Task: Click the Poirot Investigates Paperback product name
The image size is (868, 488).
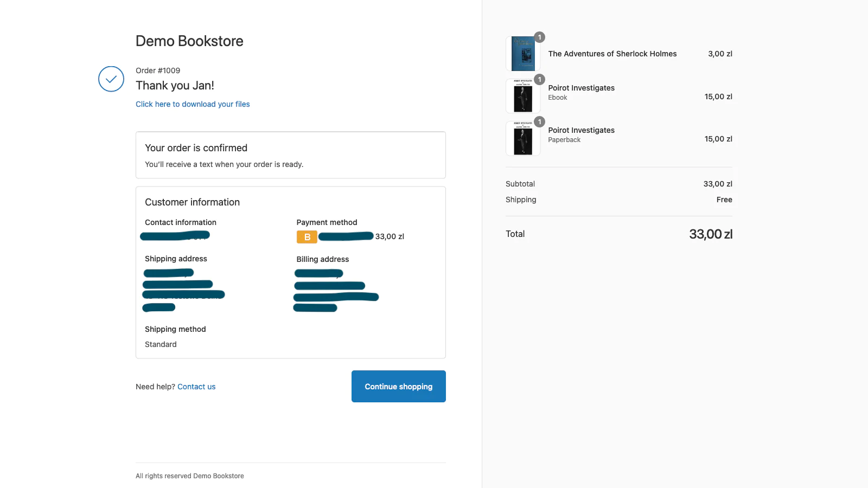Action: click(x=581, y=130)
